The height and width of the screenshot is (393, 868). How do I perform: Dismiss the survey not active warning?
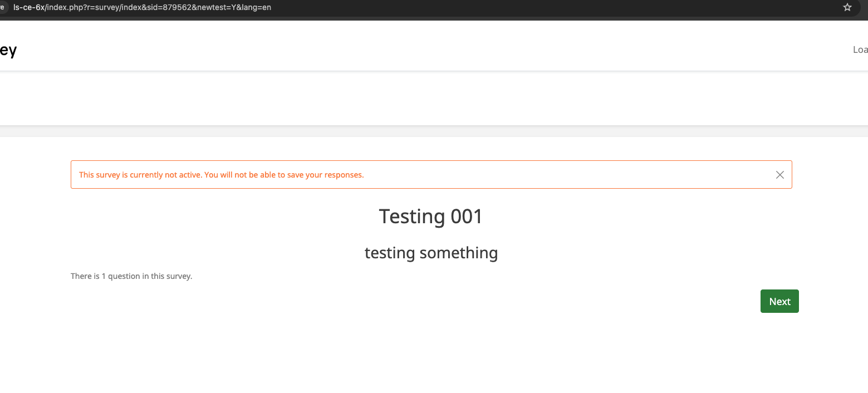(x=779, y=175)
